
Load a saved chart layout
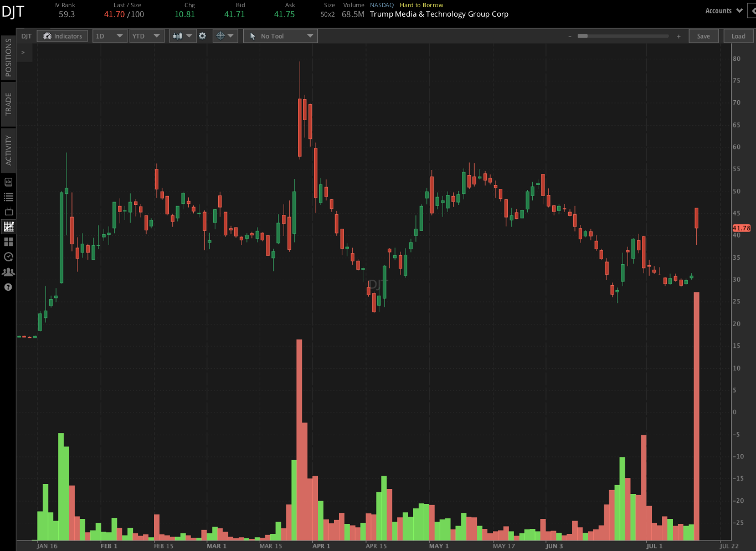point(738,35)
